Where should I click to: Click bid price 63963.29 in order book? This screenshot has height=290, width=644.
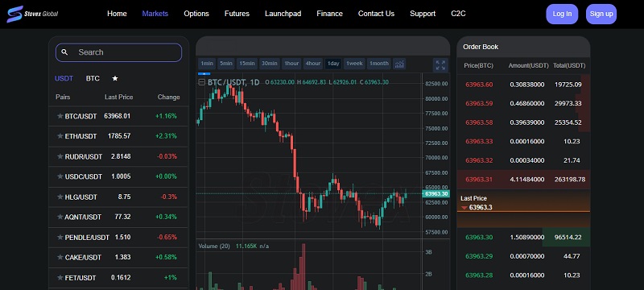pyautogui.click(x=479, y=256)
